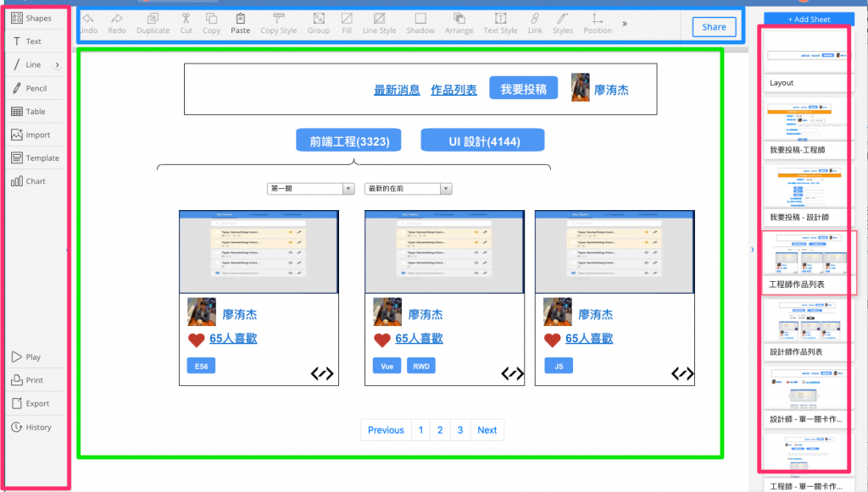The image size is (868, 492).
Task: Select the 設計師 - 單一關卡作 sheet thumbnail
Action: pyautogui.click(x=807, y=397)
